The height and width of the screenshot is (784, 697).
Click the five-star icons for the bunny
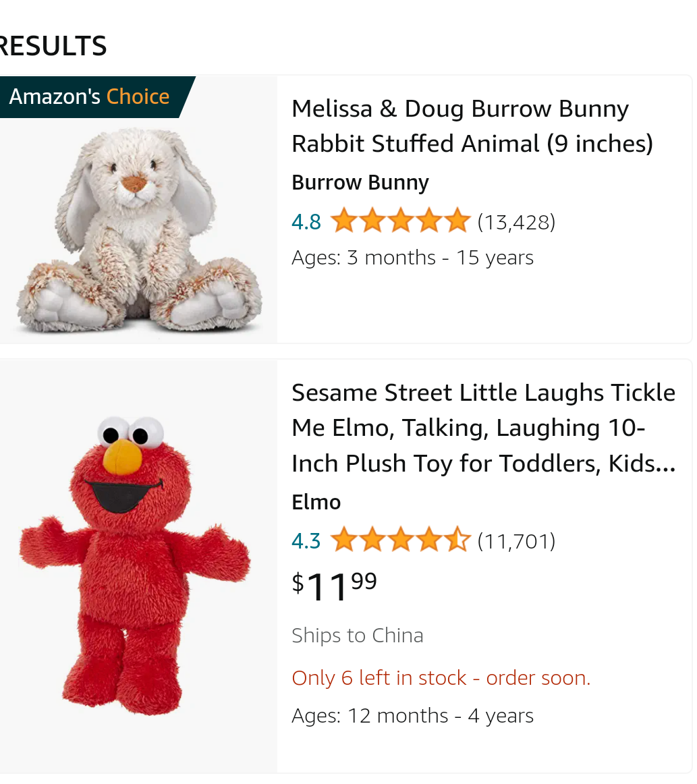click(400, 221)
